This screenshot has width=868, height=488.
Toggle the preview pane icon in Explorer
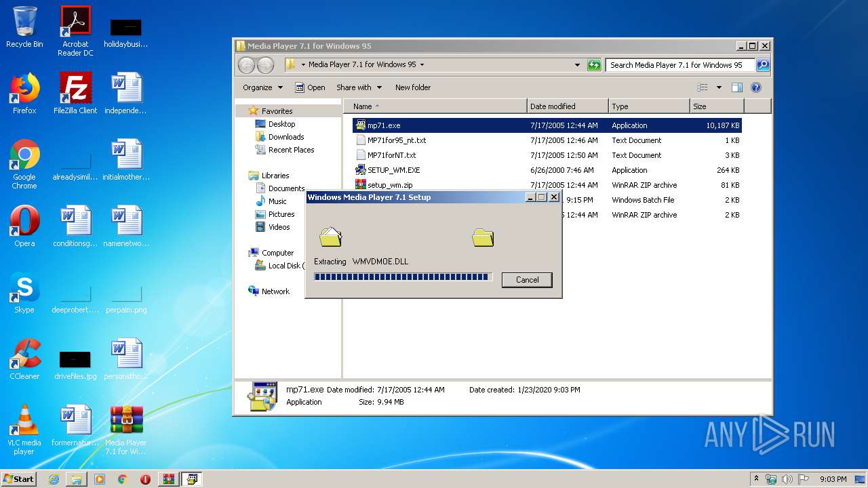pos(737,87)
